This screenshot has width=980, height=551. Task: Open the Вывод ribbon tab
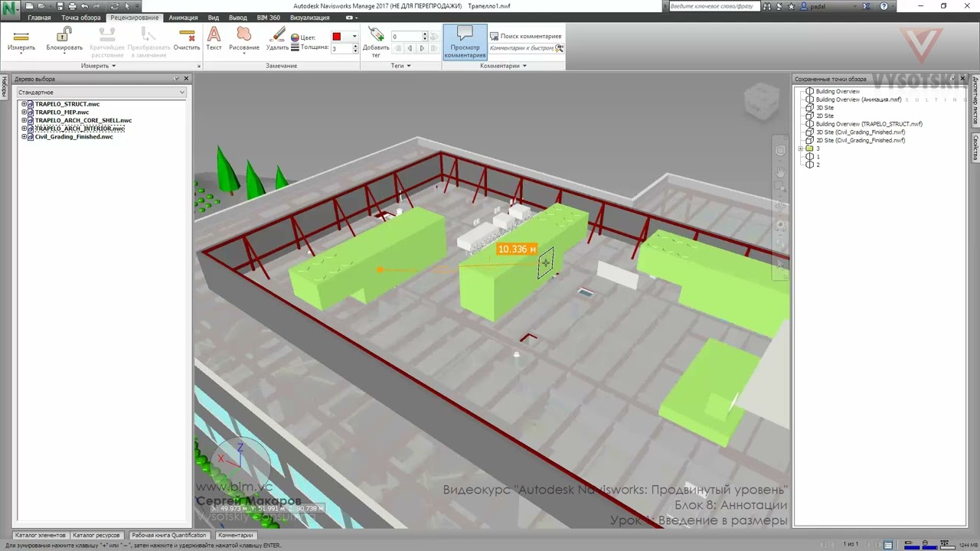[x=238, y=18]
